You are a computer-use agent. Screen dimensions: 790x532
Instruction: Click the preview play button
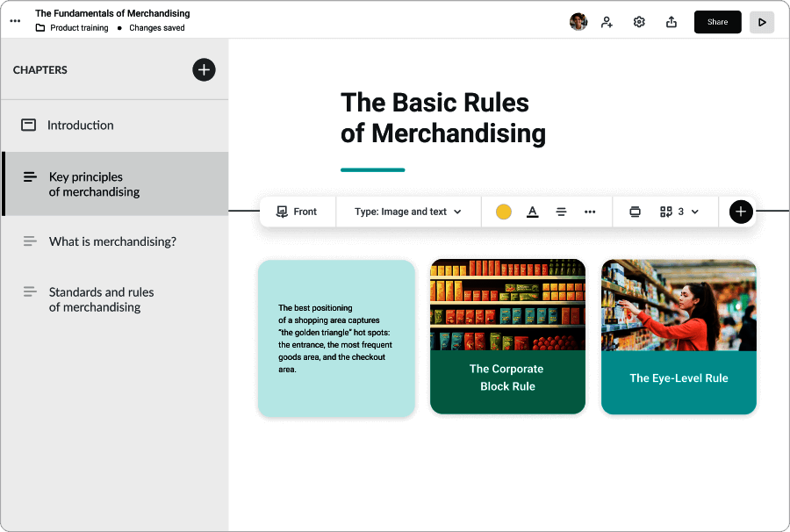coord(762,22)
